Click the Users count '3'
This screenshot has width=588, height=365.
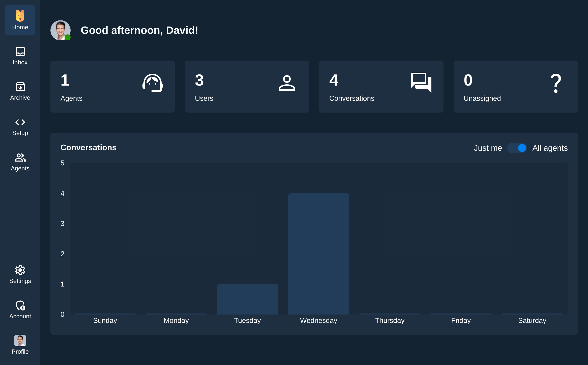click(x=199, y=80)
